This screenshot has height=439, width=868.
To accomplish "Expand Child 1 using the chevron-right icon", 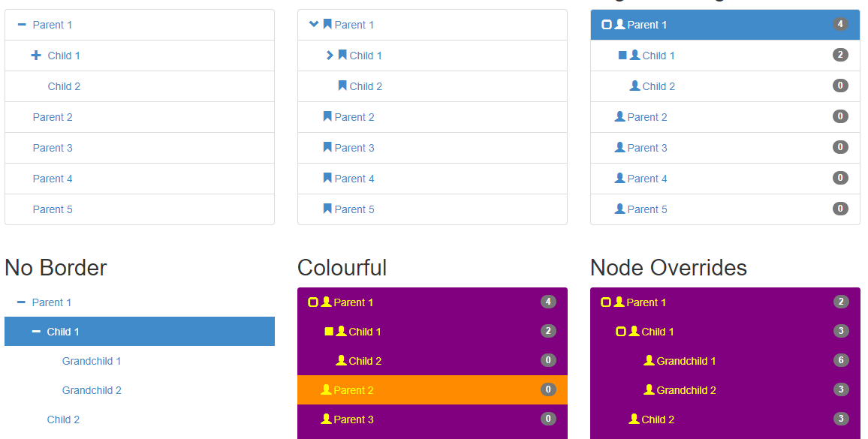I will [x=330, y=56].
